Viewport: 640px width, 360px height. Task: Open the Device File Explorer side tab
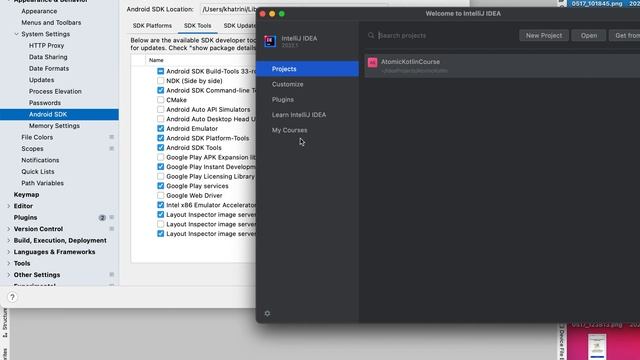tap(562, 342)
